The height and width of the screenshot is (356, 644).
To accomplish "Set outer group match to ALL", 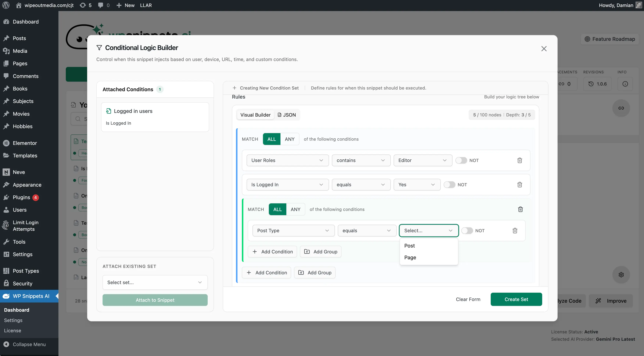I will pos(271,139).
